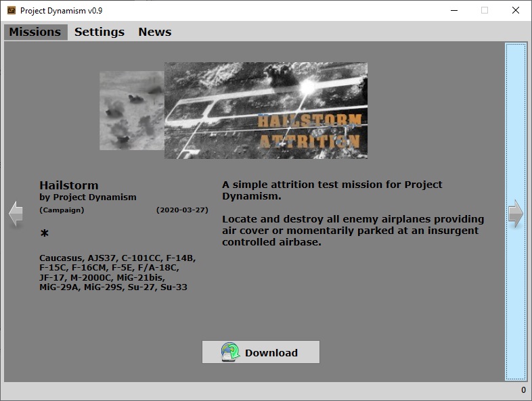This screenshot has width=532, height=401.
Task: Click the asterisk rating under Campaign label
Action: (x=45, y=235)
